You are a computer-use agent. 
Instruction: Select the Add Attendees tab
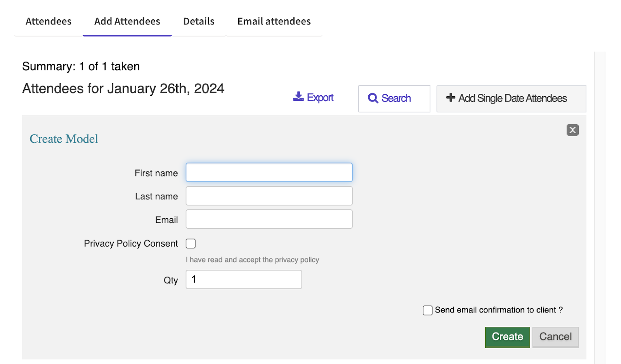coord(127,21)
